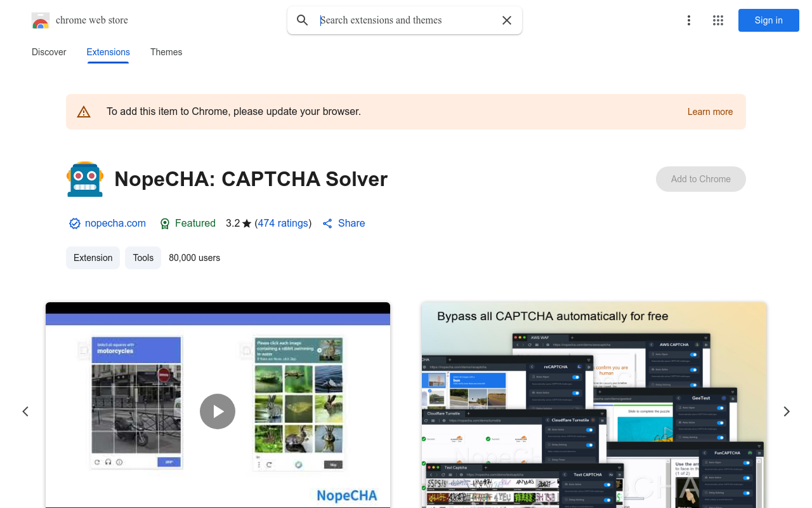Clear the search field with X icon
Viewport: 812px width, 508px height.
click(507, 20)
